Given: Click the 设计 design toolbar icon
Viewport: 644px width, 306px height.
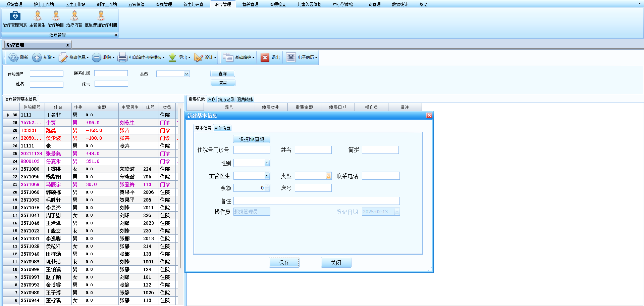Looking at the screenshot, I should (199, 57).
